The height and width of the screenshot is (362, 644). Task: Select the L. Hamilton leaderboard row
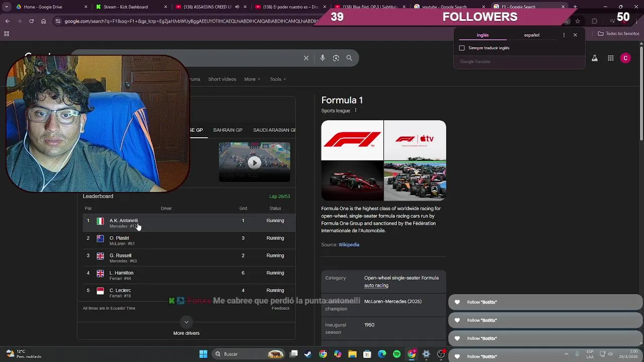click(189, 275)
